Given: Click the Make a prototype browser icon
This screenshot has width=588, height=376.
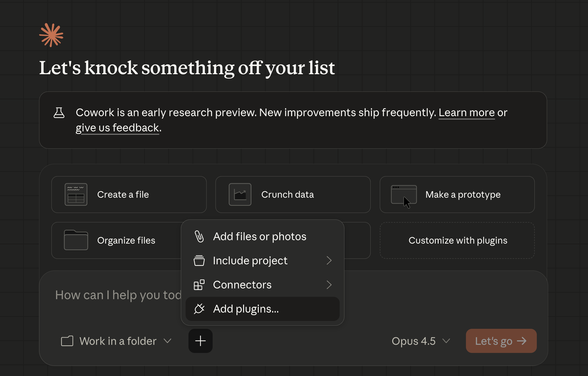Looking at the screenshot, I should [404, 194].
